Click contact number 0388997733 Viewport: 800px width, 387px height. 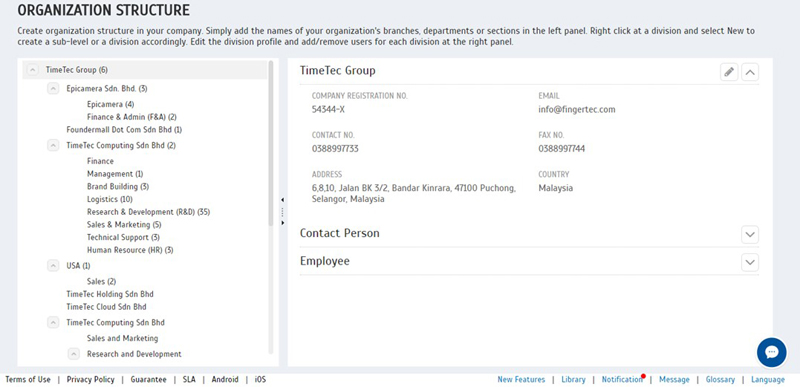click(335, 149)
